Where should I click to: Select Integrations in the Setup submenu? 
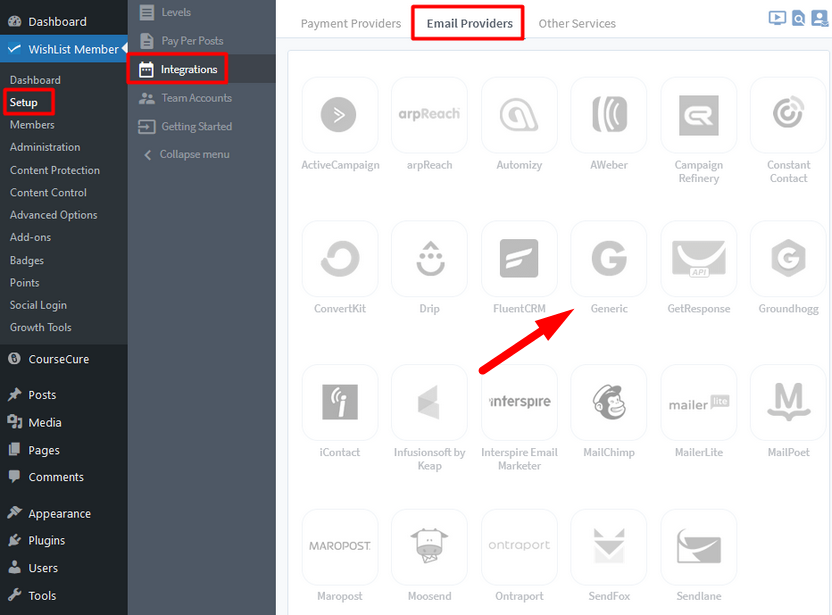(x=202, y=69)
